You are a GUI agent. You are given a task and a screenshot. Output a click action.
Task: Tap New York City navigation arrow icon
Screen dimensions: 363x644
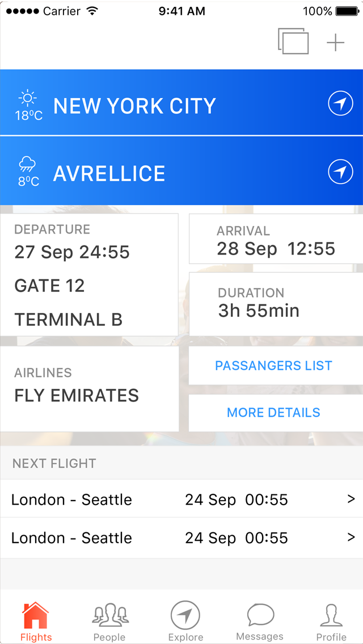[x=340, y=104]
